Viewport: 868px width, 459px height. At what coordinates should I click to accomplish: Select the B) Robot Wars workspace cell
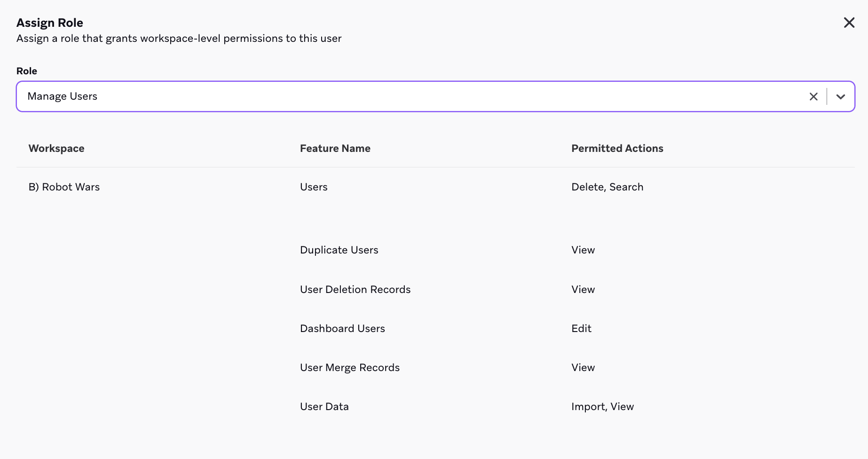(x=64, y=187)
